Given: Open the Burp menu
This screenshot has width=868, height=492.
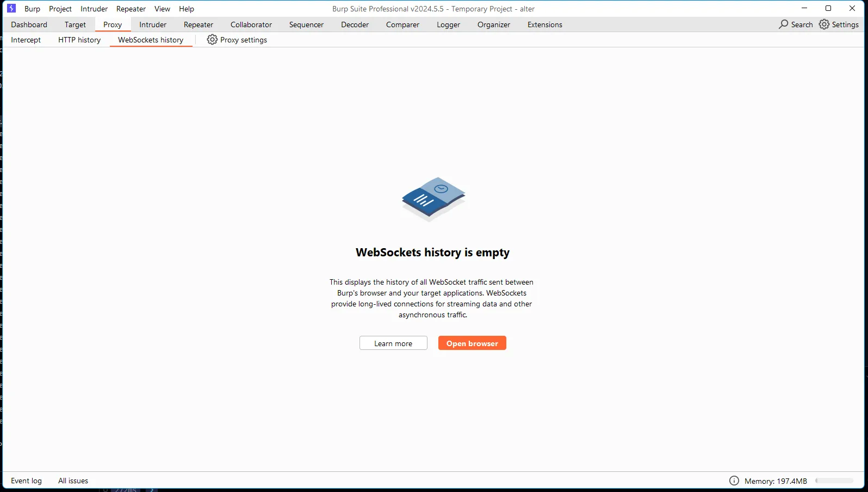Looking at the screenshot, I should pos(32,9).
